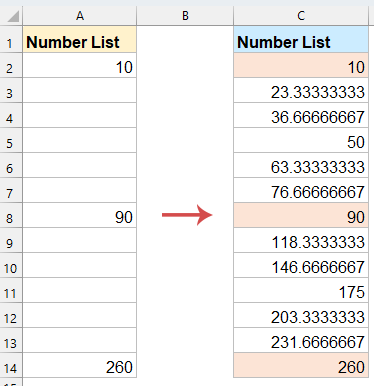The width and height of the screenshot is (374, 386).
Task: Select row 13 header
Action: pyautogui.click(x=11, y=340)
